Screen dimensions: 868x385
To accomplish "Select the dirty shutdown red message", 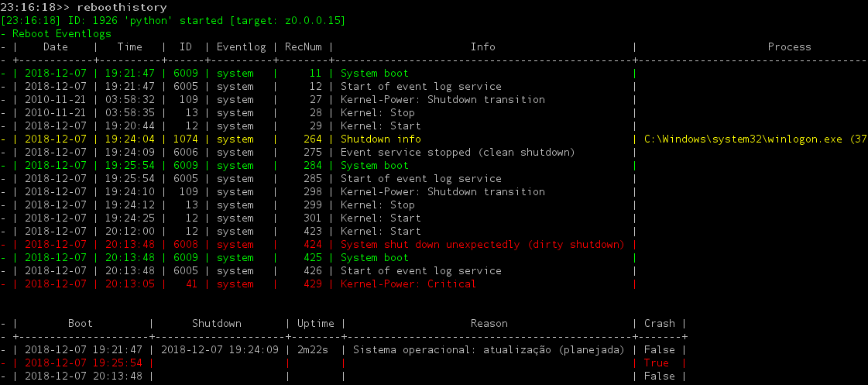I will [482, 244].
